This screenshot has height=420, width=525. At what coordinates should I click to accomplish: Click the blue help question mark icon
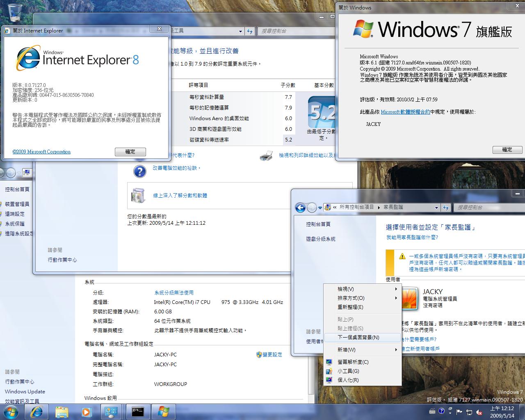pos(139,171)
